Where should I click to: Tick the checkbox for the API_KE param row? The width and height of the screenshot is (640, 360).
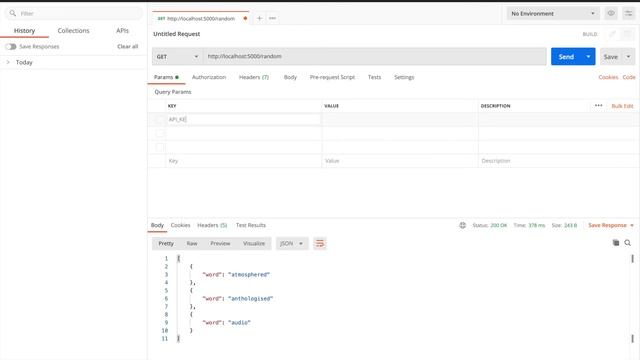click(160, 120)
